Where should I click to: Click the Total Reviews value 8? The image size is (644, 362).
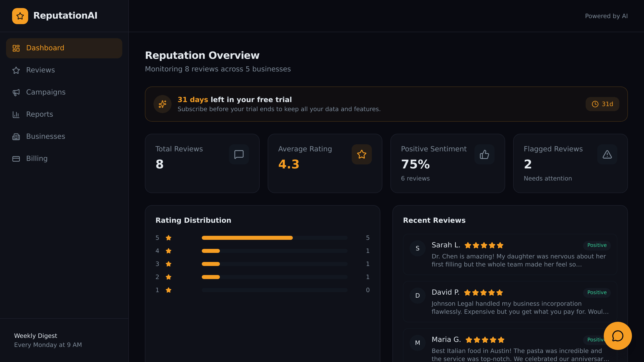coord(159,164)
